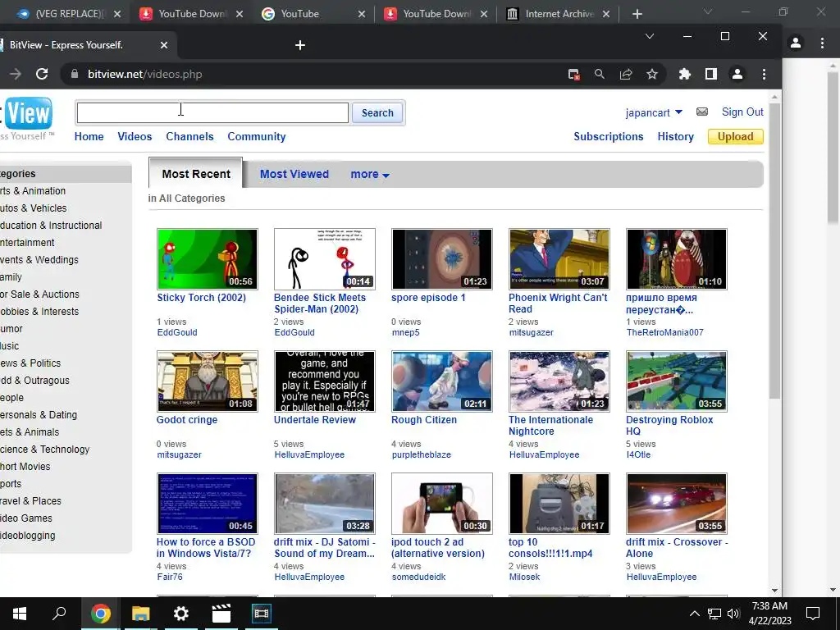Click the BitView search text field
Screen dimensions: 840x630
pyautogui.click(x=212, y=112)
